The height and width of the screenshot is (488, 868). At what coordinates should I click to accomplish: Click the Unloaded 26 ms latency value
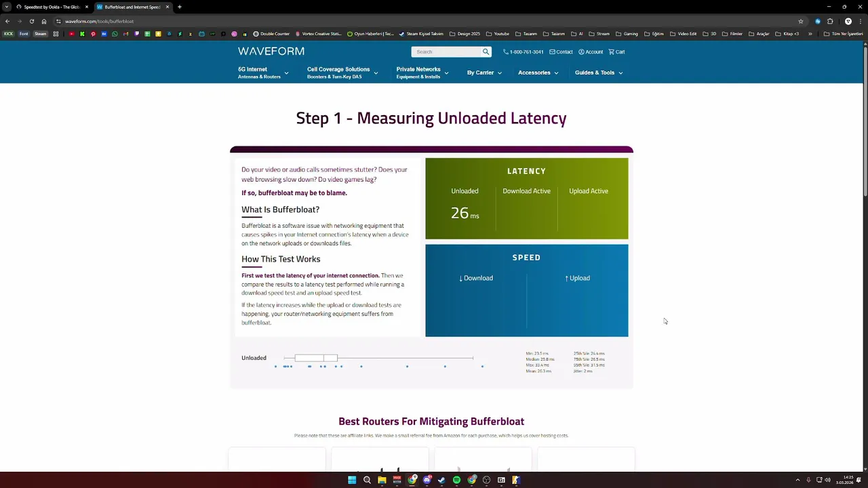click(465, 213)
